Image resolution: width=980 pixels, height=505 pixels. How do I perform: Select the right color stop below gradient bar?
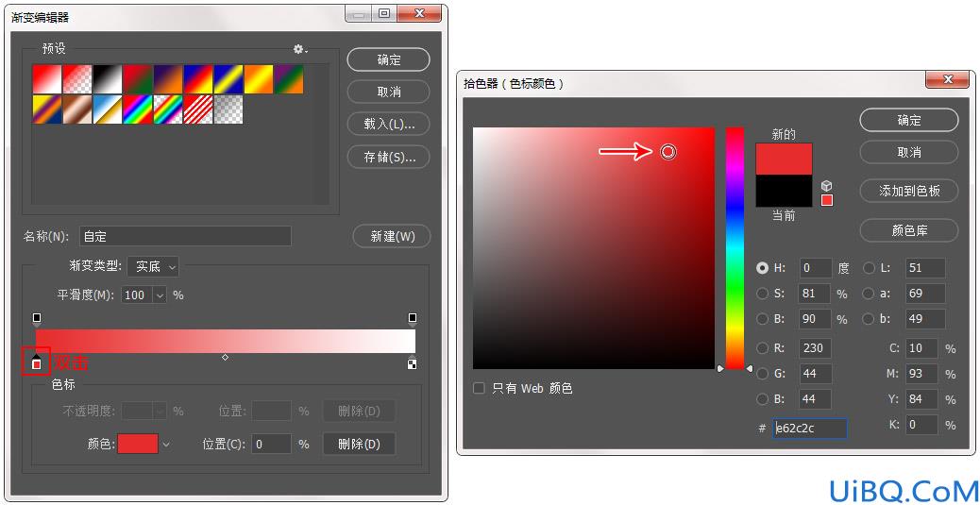pyautogui.click(x=412, y=362)
